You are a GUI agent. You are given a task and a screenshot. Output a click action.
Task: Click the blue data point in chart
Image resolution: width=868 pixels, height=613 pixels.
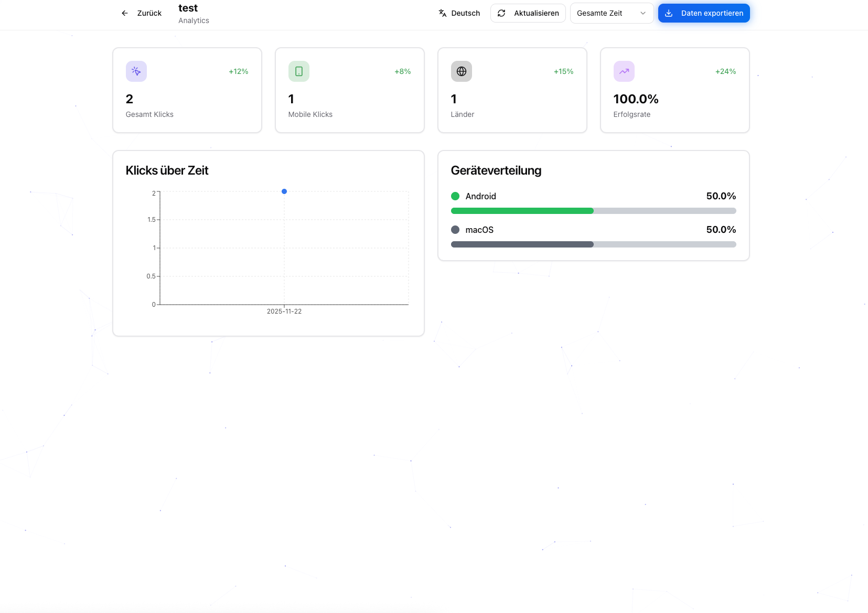click(284, 191)
